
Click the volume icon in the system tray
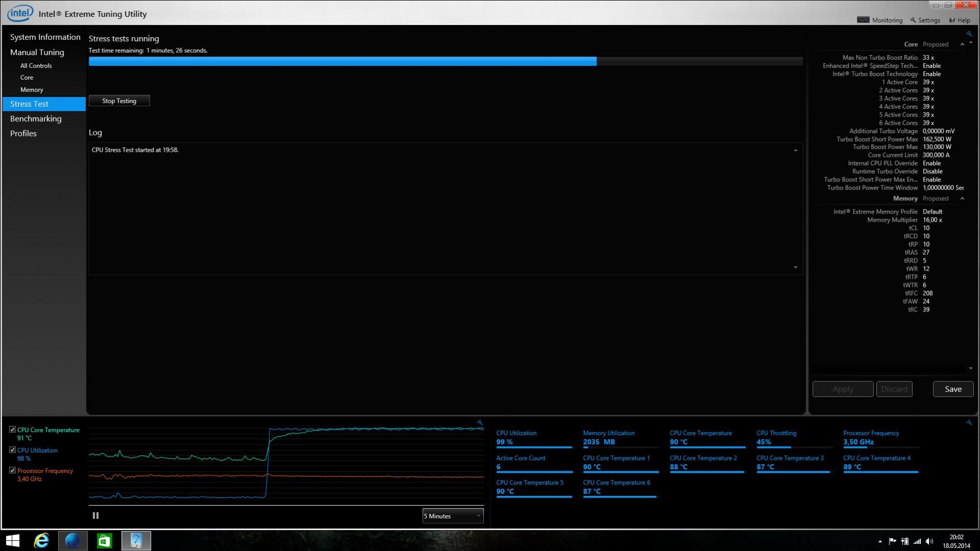[929, 541]
